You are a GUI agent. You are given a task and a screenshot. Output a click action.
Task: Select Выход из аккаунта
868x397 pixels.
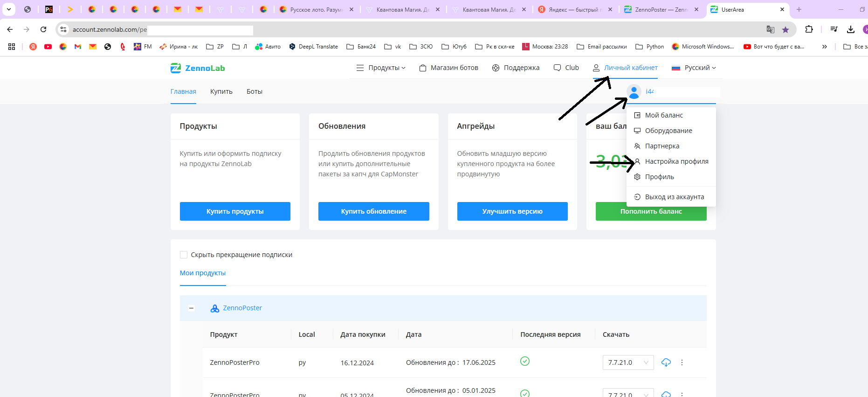click(x=671, y=197)
